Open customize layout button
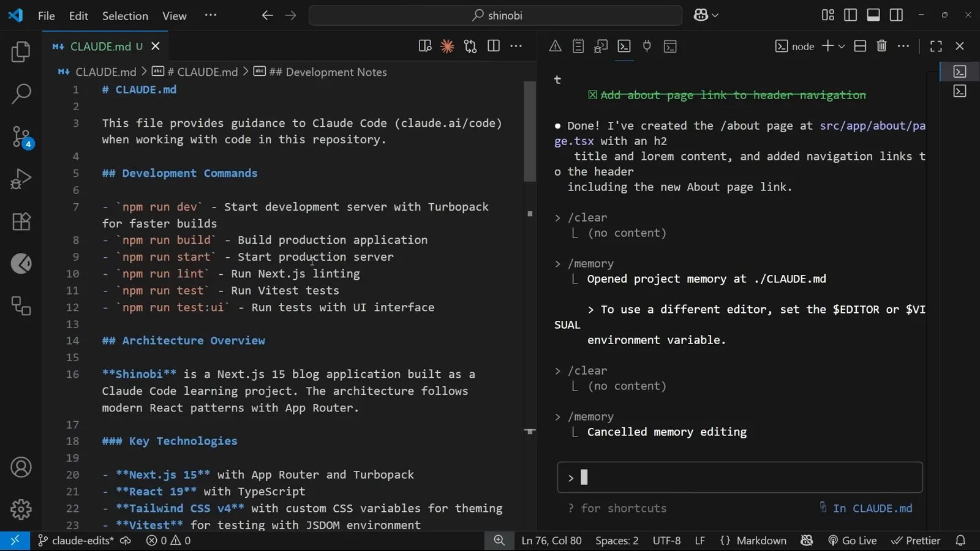Screen dimensions: 980x551 tap(827, 15)
